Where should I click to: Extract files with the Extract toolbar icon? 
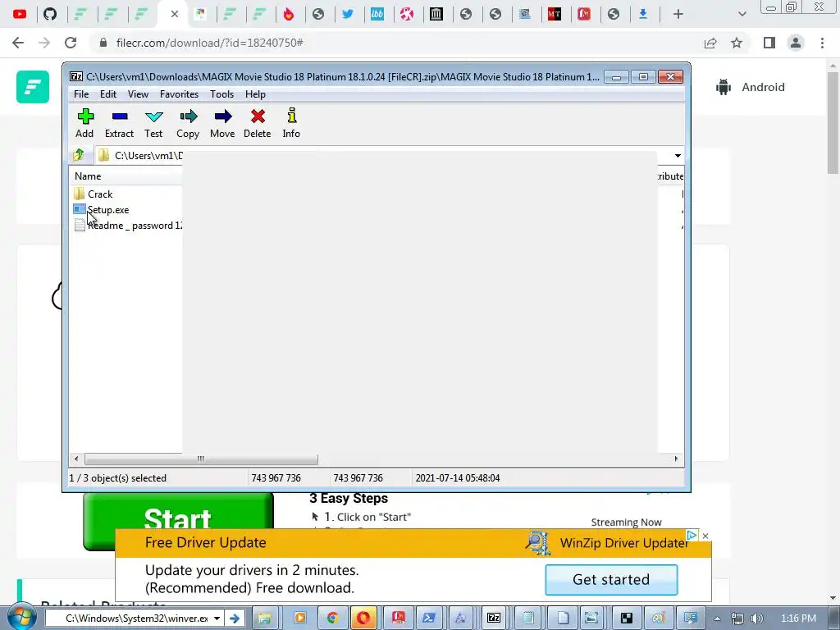click(x=119, y=123)
